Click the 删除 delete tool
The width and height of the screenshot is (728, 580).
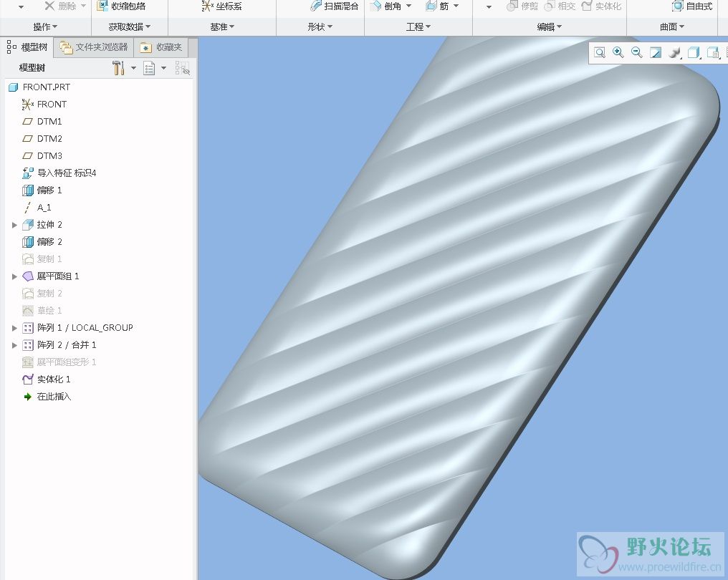pos(60,6)
